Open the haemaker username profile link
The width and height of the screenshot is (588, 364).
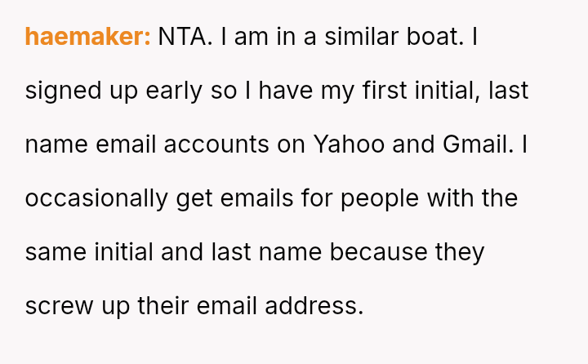87,37
